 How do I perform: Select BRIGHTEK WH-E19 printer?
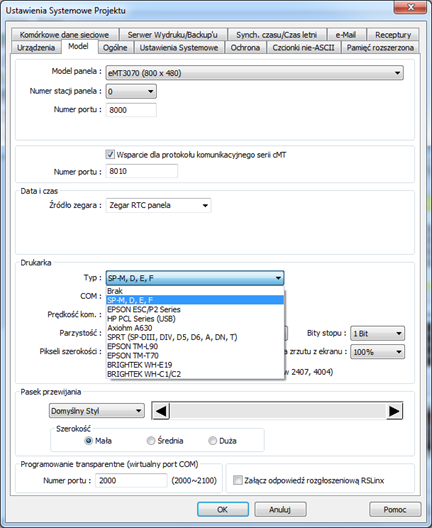click(195, 365)
